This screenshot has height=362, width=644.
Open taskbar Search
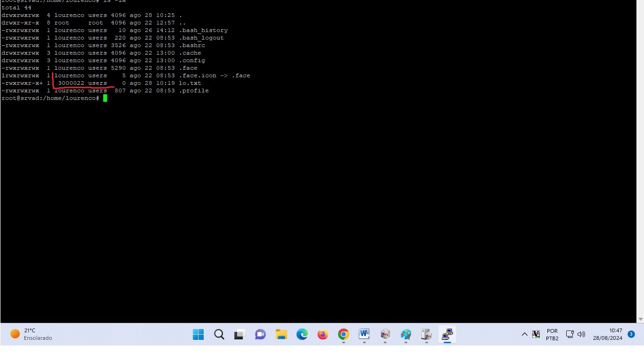coord(219,334)
